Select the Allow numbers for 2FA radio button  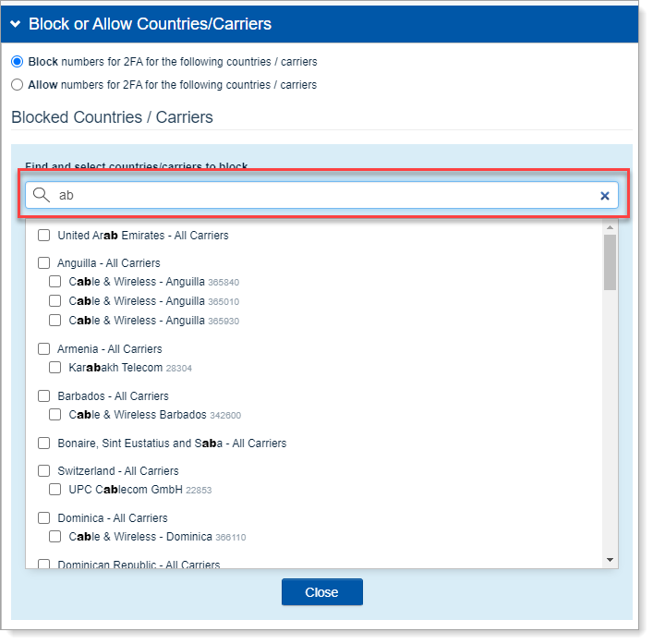pos(17,85)
